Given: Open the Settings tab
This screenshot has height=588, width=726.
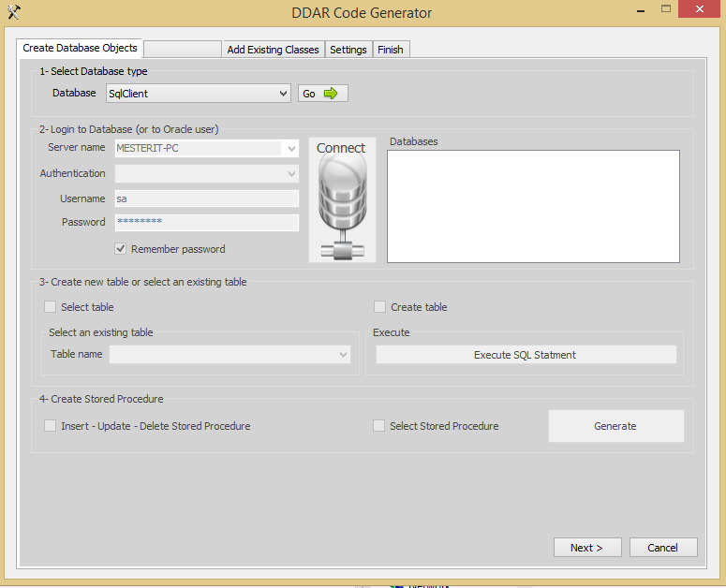Looking at the screenshot, I should [x=348, y=50].
